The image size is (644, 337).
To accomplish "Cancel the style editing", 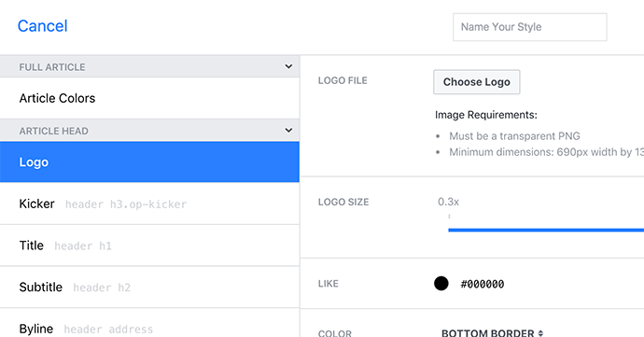I will click(43, 26).
